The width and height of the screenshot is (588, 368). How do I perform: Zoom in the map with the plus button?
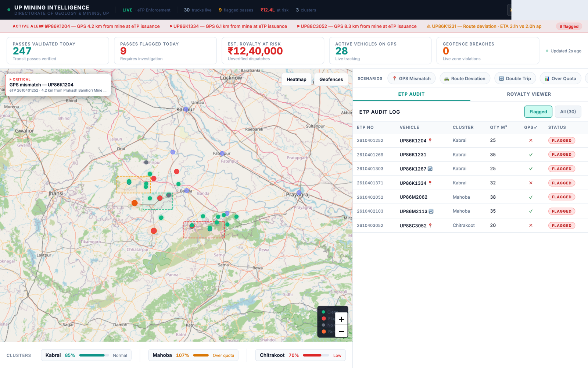click(341, 319)
